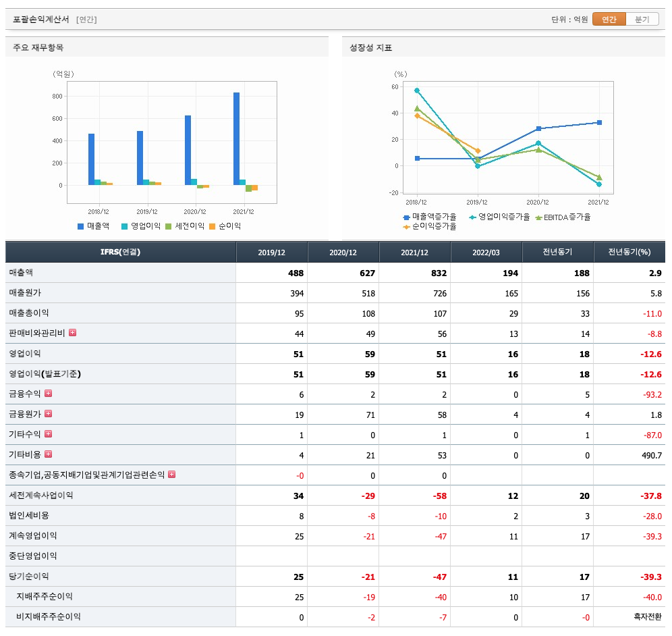Select the 2022/03 column header
Image resolution: width=672 pixels, height=636 pixels.
486,252
